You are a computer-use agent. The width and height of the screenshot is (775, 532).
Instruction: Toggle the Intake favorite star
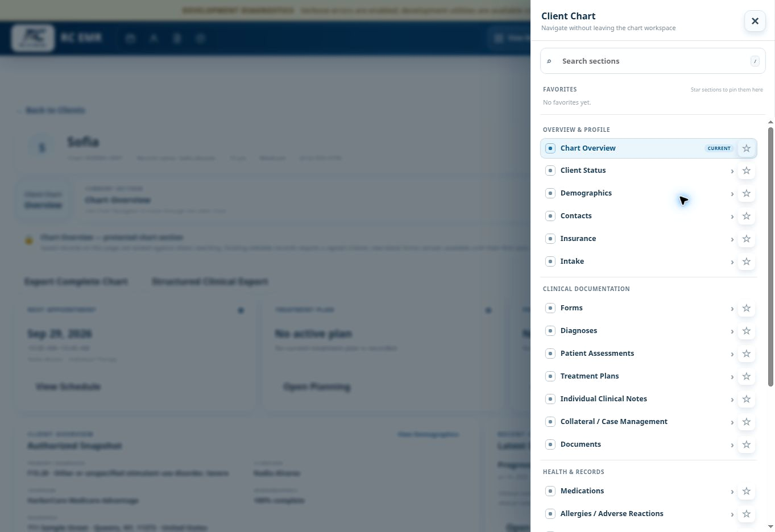tap(747, 261)
